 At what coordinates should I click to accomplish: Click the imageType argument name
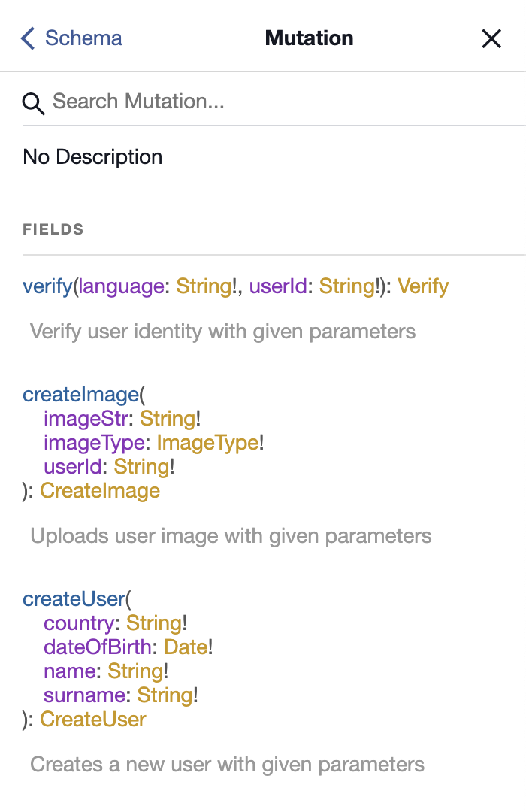[94, 443]
